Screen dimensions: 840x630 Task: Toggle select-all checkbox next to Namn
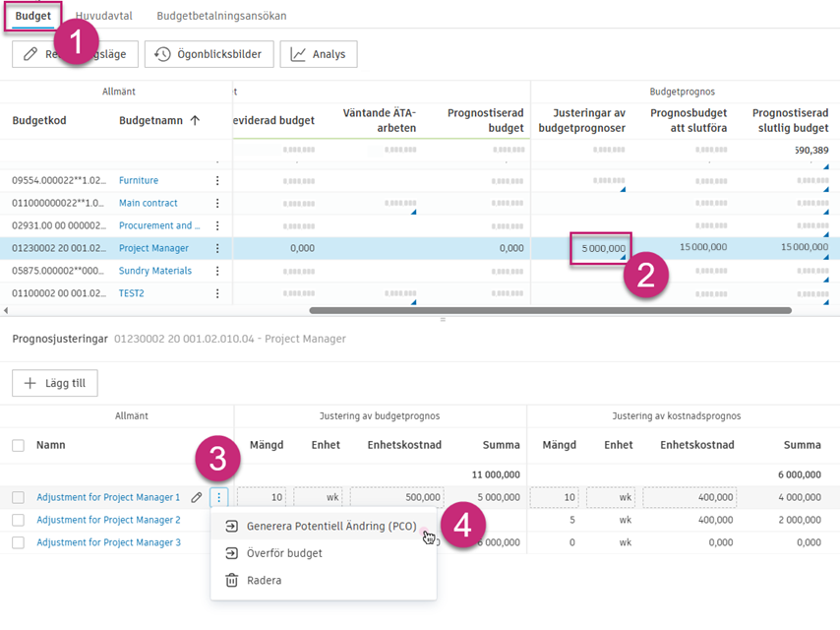pos(19,446)
